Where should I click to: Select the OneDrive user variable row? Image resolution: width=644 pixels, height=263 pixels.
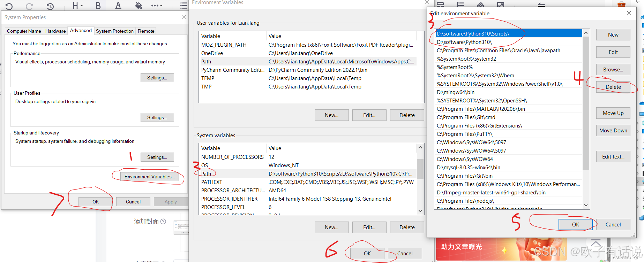(x=308, y=53)
